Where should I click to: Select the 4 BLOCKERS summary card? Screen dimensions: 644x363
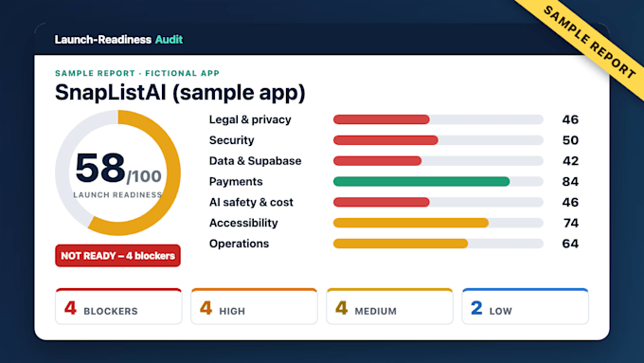118,307
